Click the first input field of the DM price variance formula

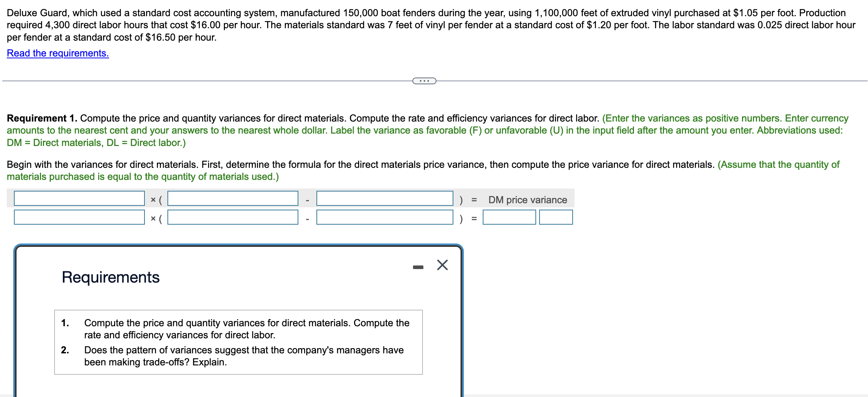(79, 198)
